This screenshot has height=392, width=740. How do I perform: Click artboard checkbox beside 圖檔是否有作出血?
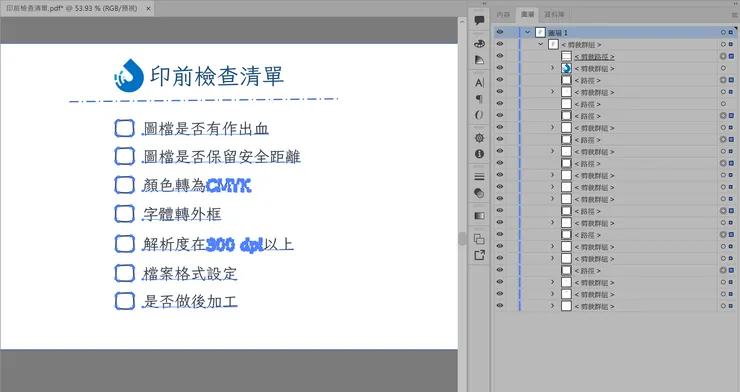tap(125, 128)
